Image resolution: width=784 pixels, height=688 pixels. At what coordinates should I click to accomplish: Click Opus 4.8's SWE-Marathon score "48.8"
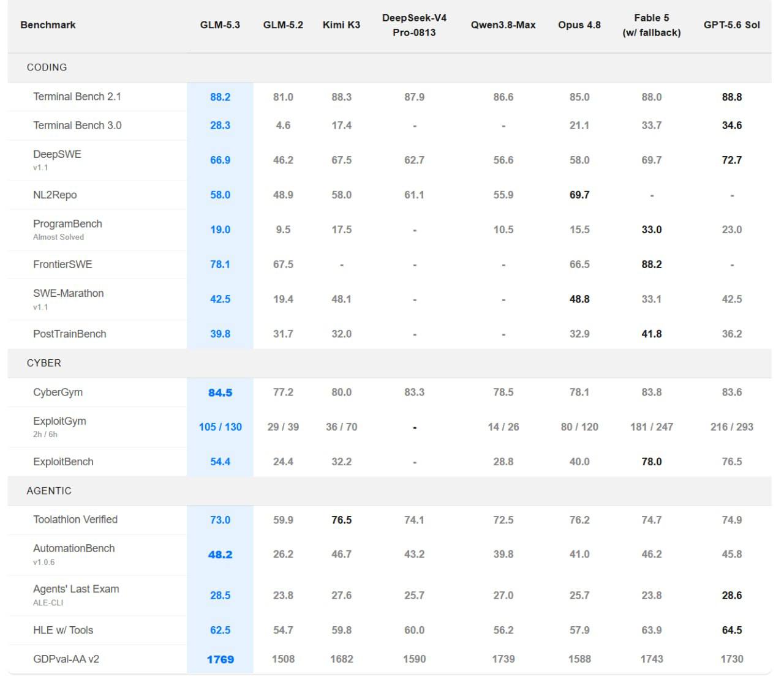(x=579, y=299)
